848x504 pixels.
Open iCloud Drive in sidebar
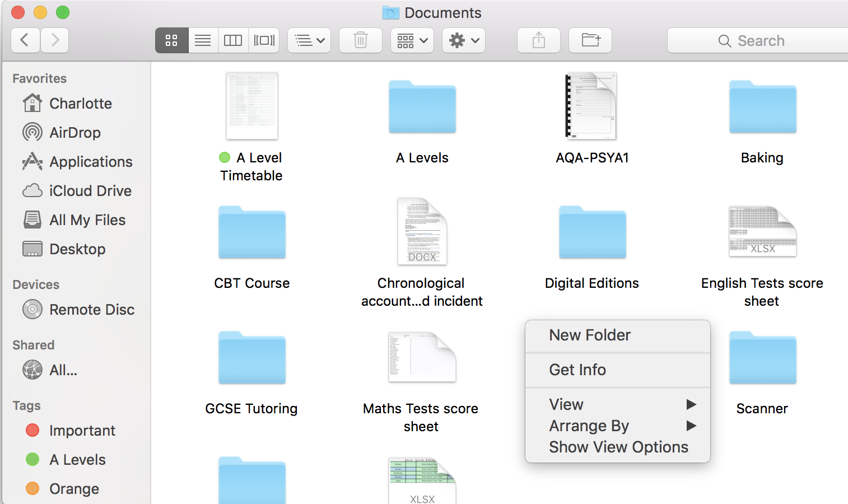[76, 191]
